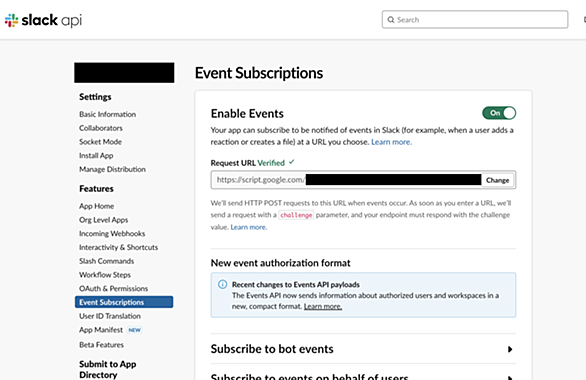Open the Learn more link about challenge parameter
Screen dimensions: 586x380
coord(249,227)
